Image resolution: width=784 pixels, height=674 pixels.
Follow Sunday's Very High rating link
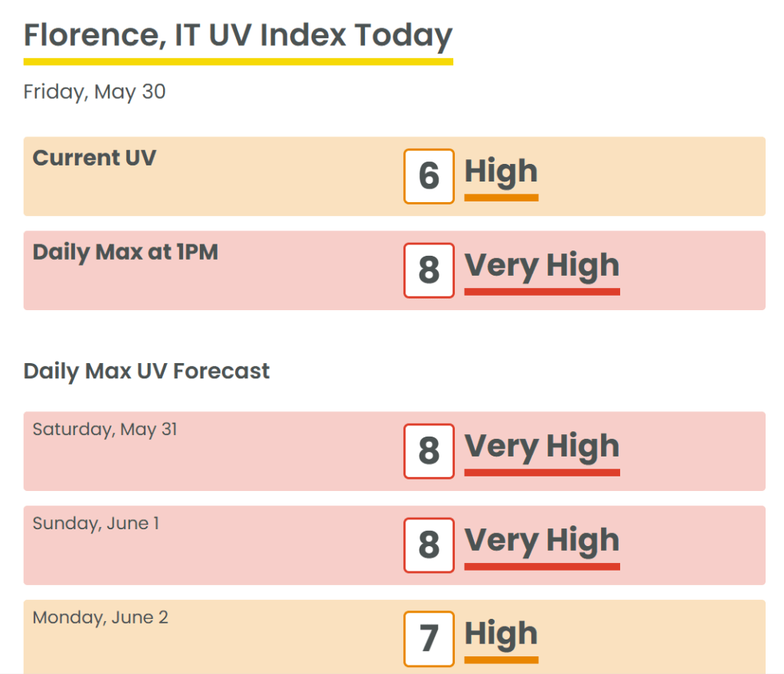click(541, 541)
